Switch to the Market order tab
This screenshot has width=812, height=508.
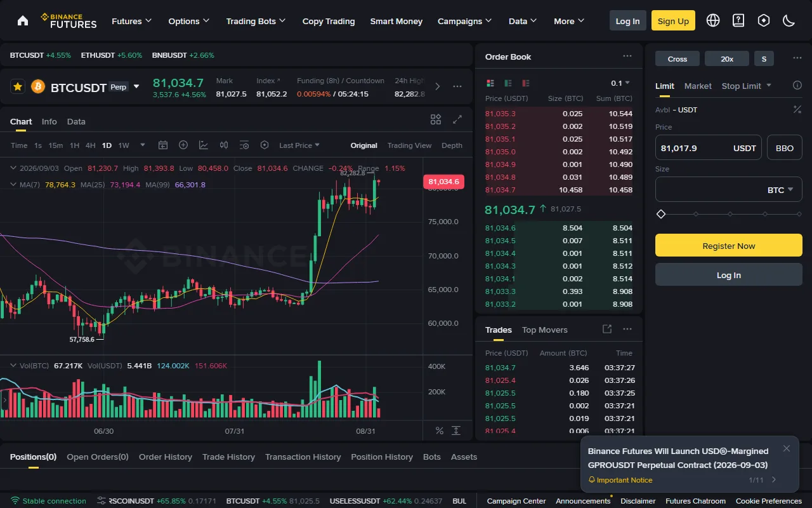698,86
